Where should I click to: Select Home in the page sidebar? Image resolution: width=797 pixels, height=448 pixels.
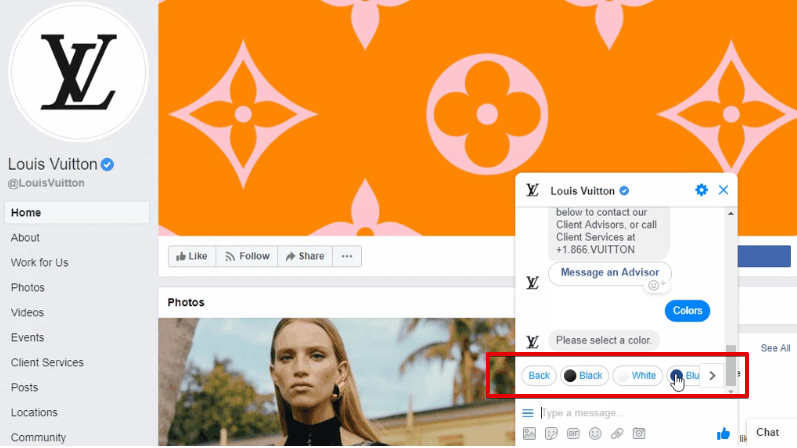tap(77, 213)
